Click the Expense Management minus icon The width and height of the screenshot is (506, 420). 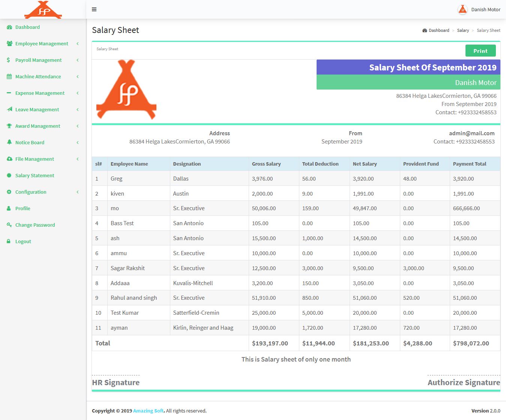pyautogui.click(x=9, y=93)
